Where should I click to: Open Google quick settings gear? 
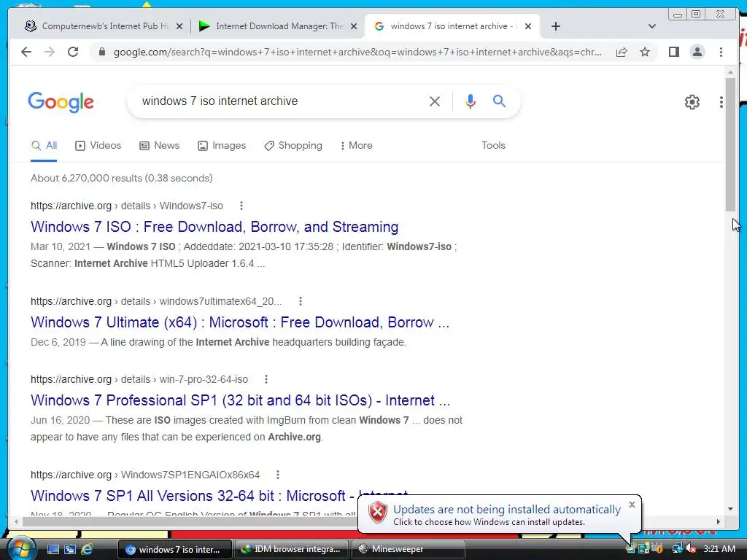coord(692,102)
